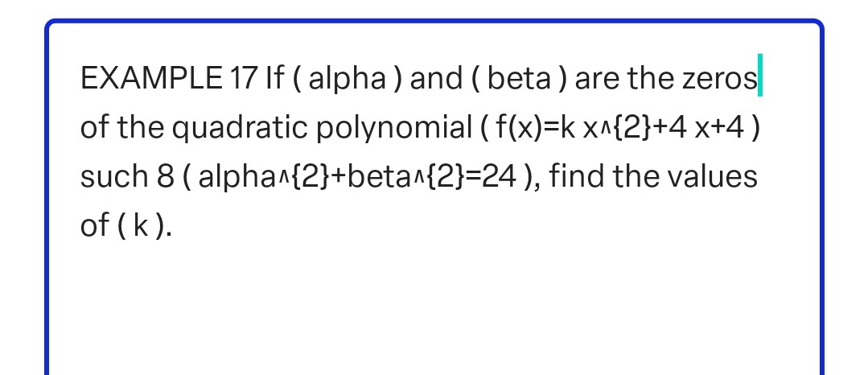Click the digit "8" after the word "such"
Viewport: 868px width, 375px height.
[x=155, y=177]
